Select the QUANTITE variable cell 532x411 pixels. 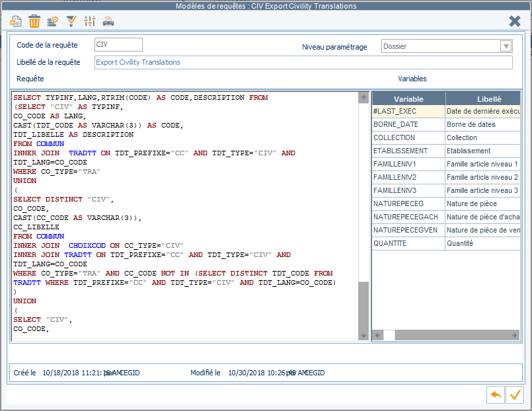click(x=408, y=243)
